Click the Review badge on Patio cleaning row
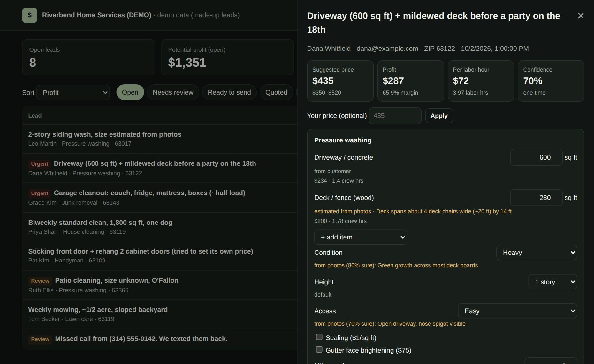Screen dimensions: 594x364 [x=40, y=281]
